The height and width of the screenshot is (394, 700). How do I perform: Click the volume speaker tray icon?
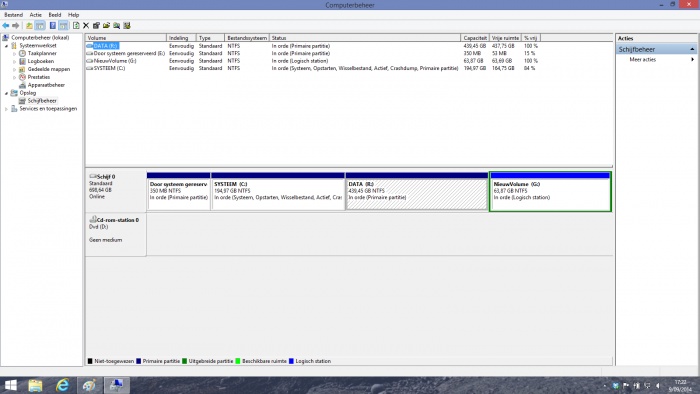coord(658,386)
